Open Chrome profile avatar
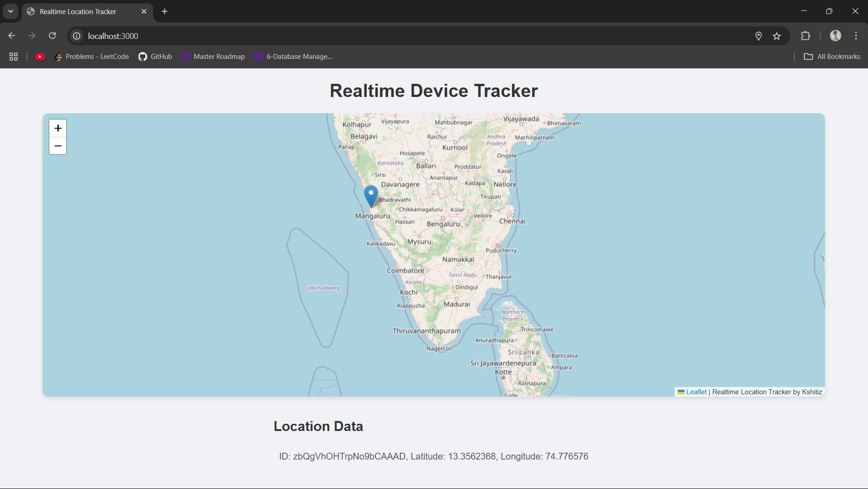This screenshot has width=868, height=489. (x=835, y=36)
